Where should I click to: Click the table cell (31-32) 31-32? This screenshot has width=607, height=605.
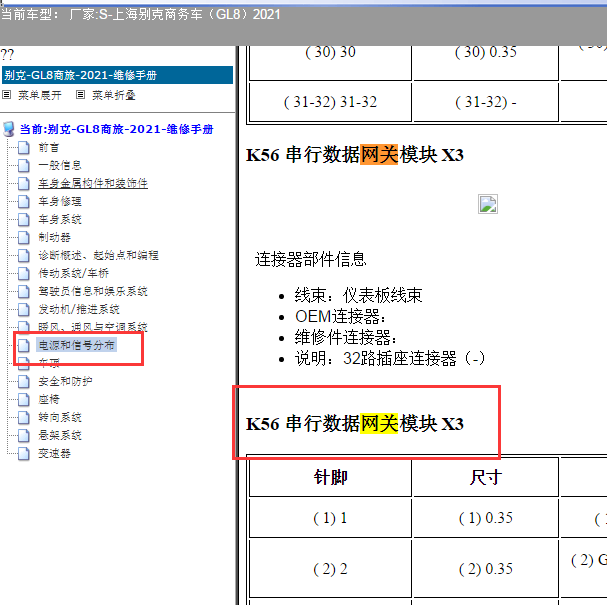pyautogui.click(x=331, y=102)
